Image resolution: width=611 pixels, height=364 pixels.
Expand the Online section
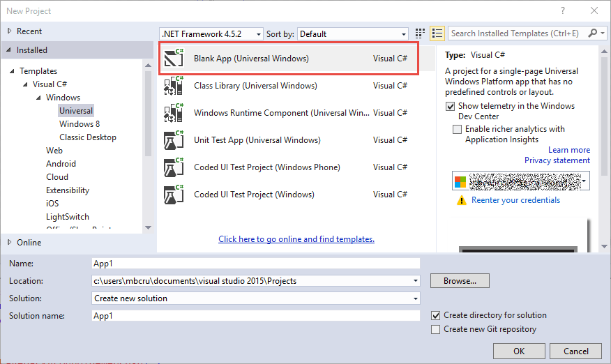[x=9, y=242]
